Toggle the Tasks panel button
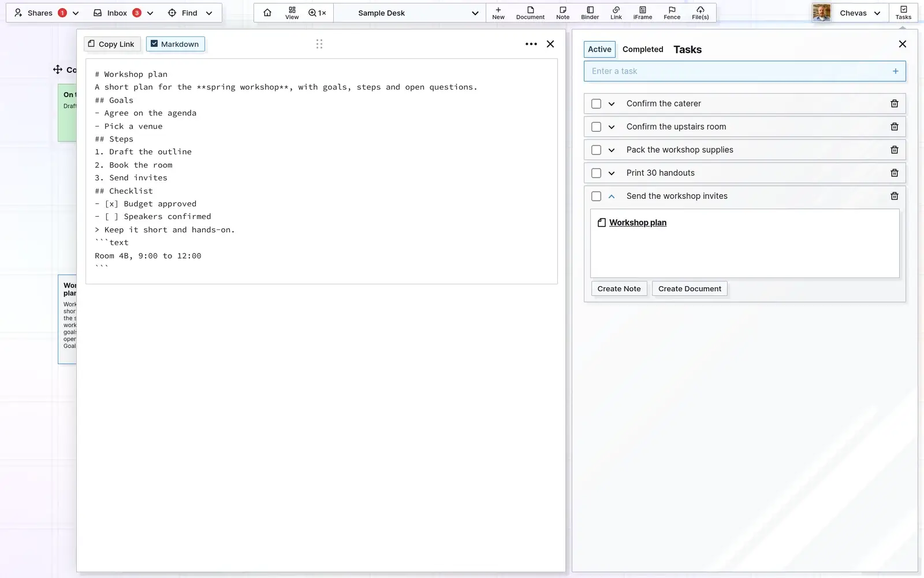 pos(903,13)
